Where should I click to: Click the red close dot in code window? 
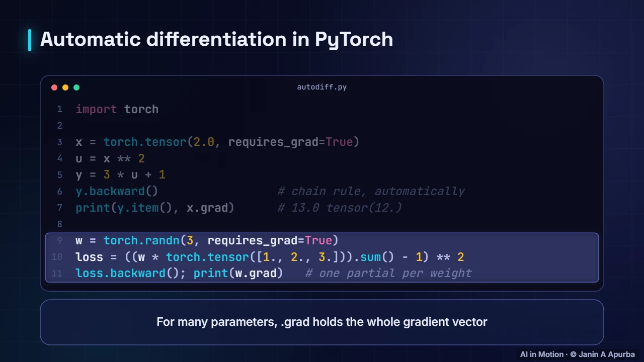[54, 87]
